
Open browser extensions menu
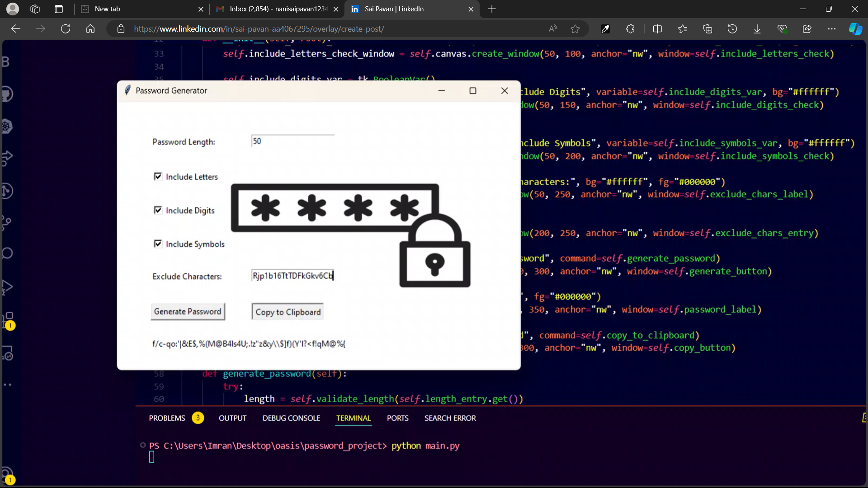click(x=630, y=29)
